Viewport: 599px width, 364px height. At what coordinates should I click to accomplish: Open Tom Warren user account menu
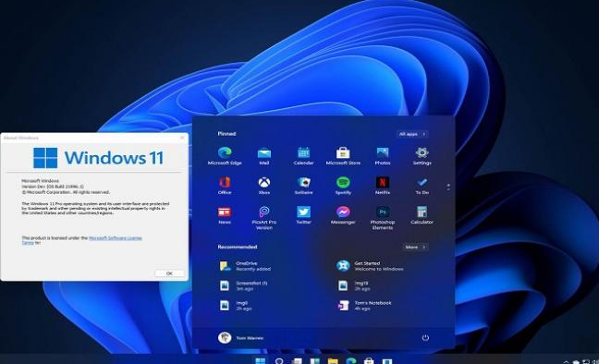point(240,337)
